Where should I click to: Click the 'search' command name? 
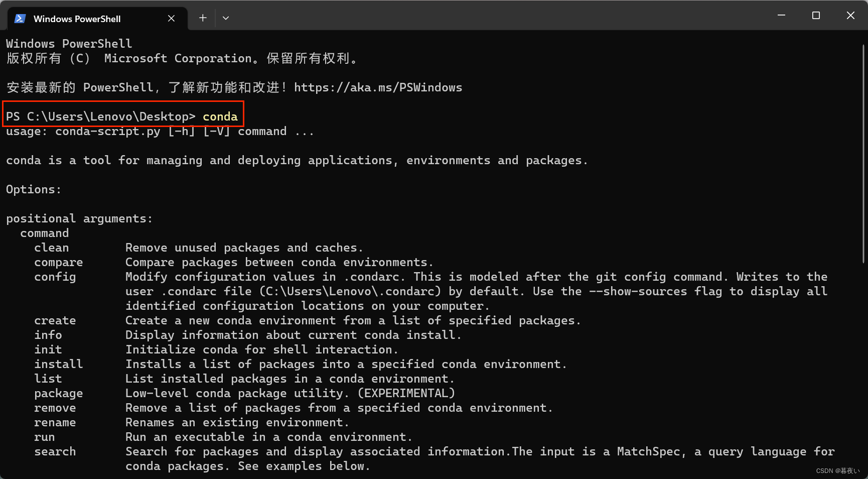tap(55, 451)
